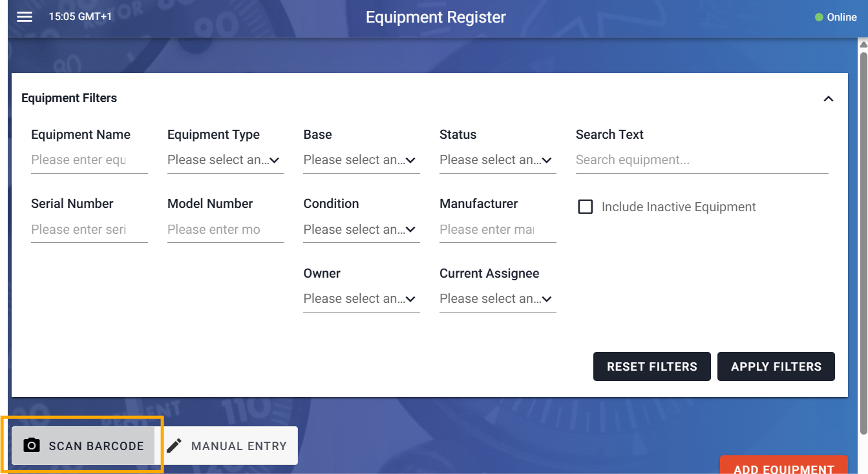Enable Include Inactive Equipment checkbox
The image size is (868, 474).
[x=586, y=207]
